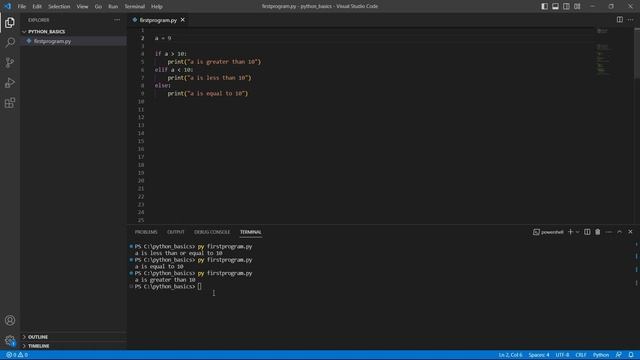Close the firstprogram.py editor tab
This screenshot has width=640, height=360.
[x=182, y=20]
